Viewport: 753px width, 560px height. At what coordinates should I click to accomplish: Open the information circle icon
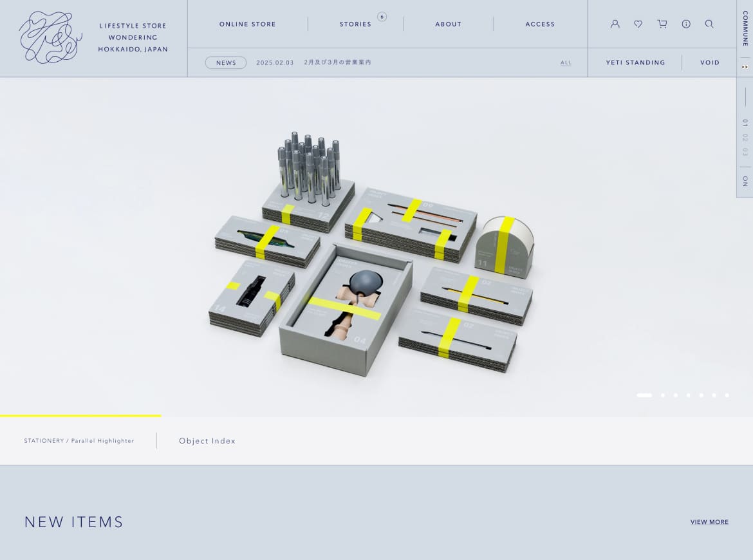coord(686,24)
